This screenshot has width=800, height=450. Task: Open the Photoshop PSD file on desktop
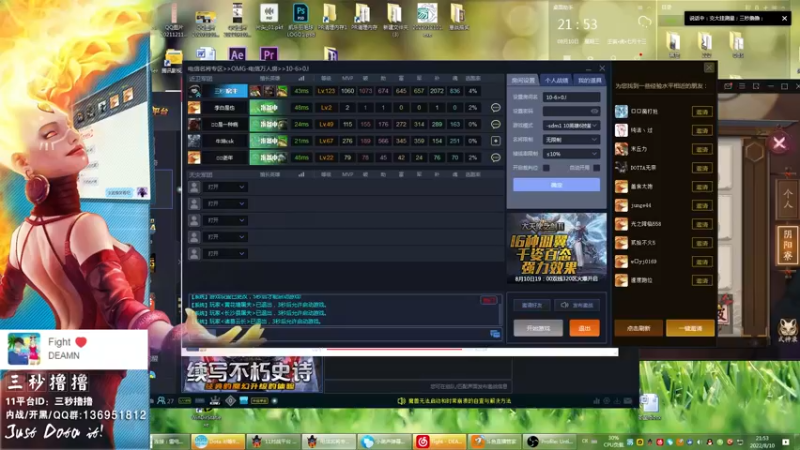point(300,19)
